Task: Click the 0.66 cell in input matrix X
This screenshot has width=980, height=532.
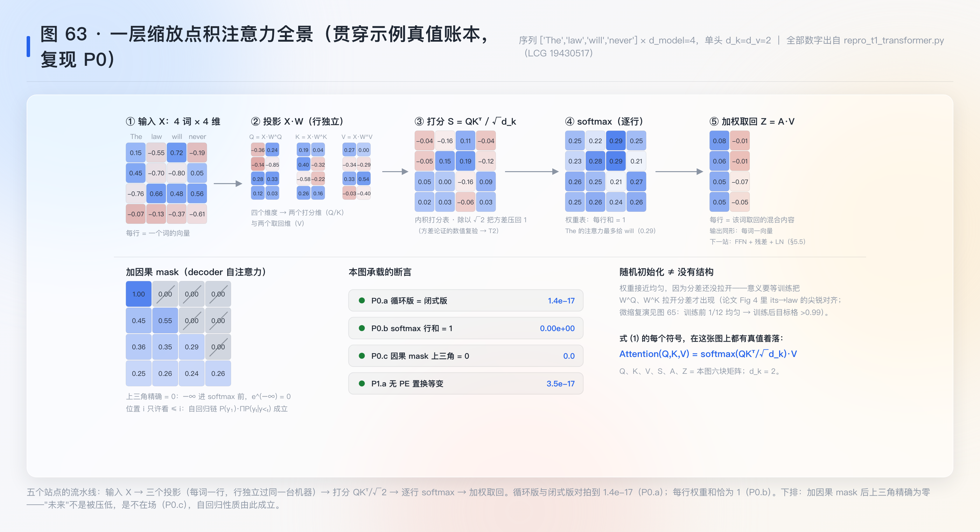Action: click(x=156, y=194)
